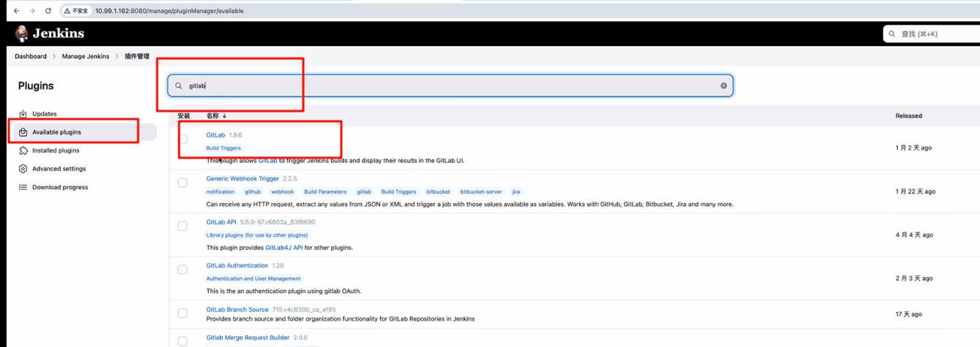
Task: Click the Build Triggers tag under GitLab 1.9.6
Action: click(224, 148)
